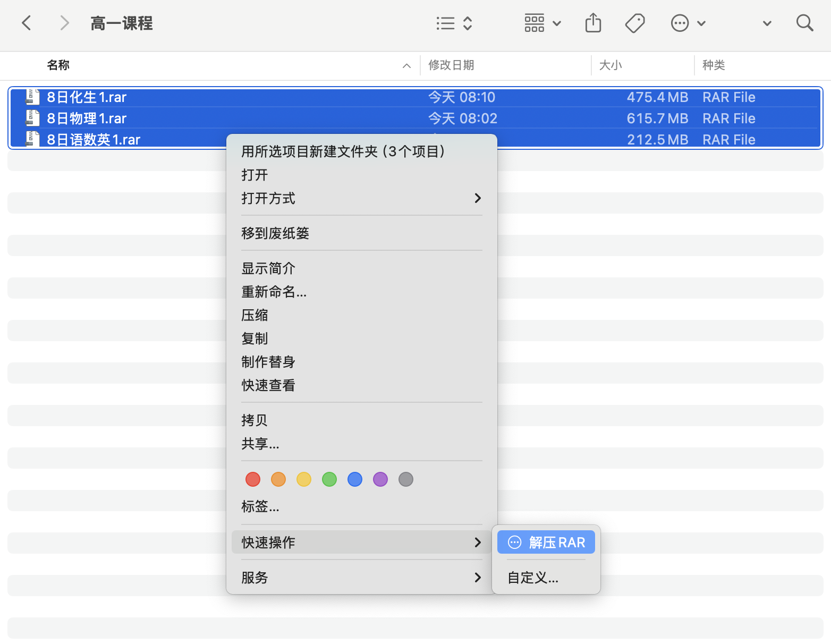Expand the 打开方式 submenu

tap(361, 198)
